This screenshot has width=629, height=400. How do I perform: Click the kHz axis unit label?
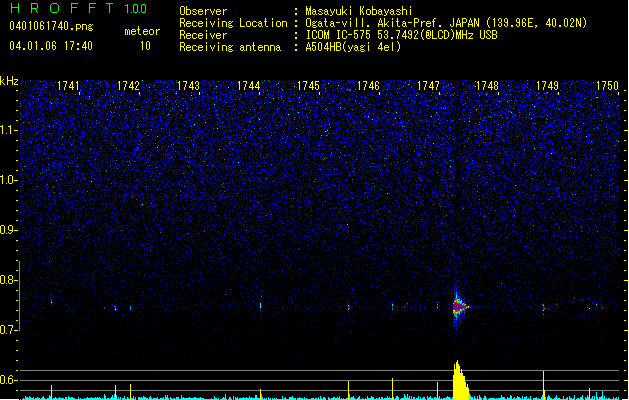pos(9,81)
